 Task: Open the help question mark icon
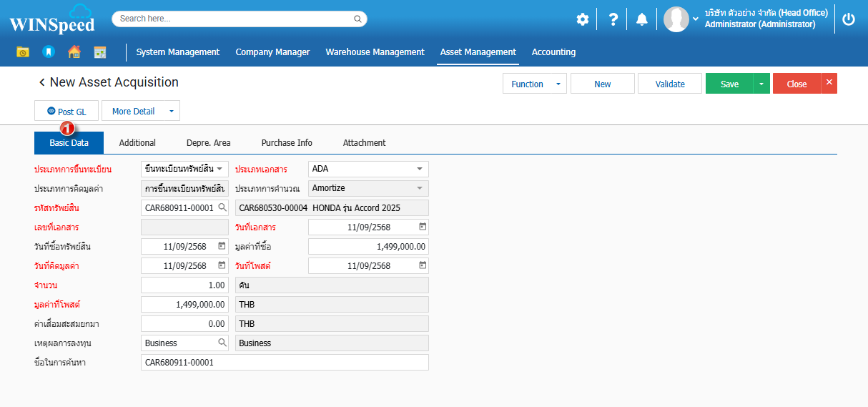tap(613, 19)
